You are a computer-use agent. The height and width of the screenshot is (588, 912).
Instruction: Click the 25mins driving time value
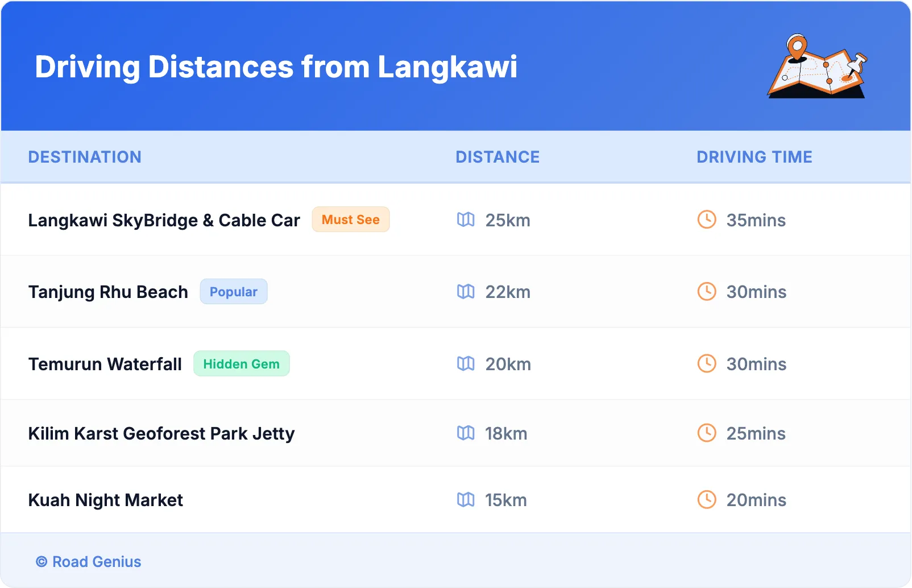pos(756,434)
